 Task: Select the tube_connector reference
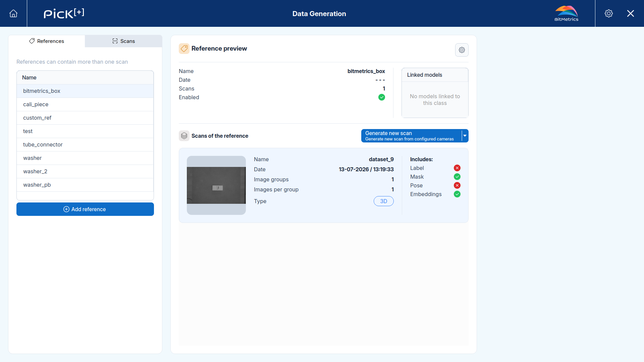click(x=85, y=144)
